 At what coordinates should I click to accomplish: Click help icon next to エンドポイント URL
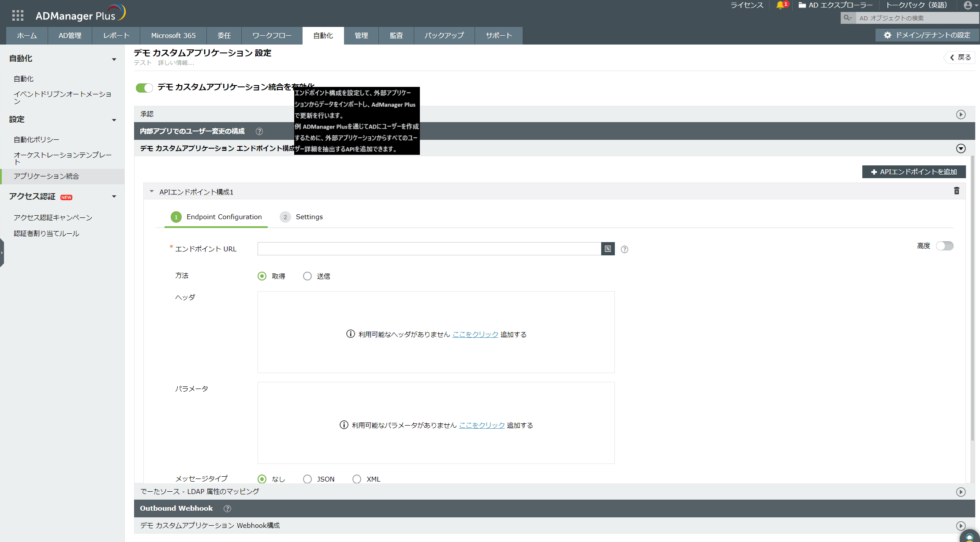(625, 250)
